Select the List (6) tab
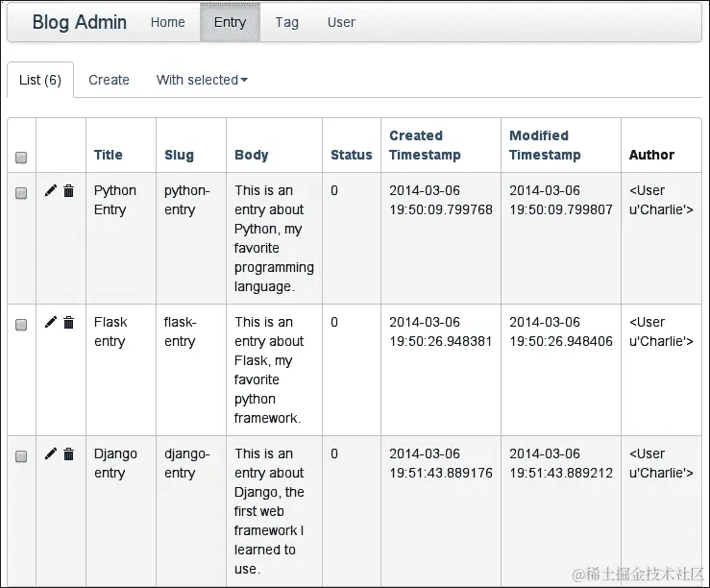This screenshot has height=588, width=710. coord(40,80)
